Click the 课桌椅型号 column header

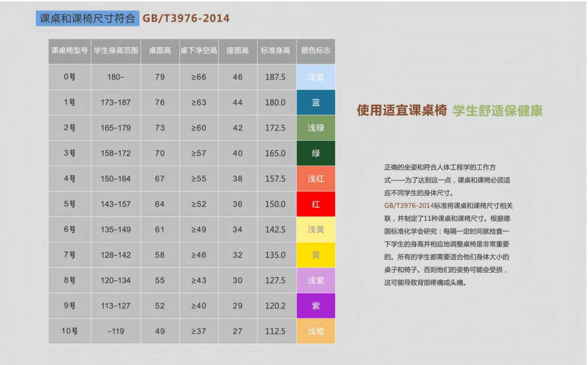[69, 51]
